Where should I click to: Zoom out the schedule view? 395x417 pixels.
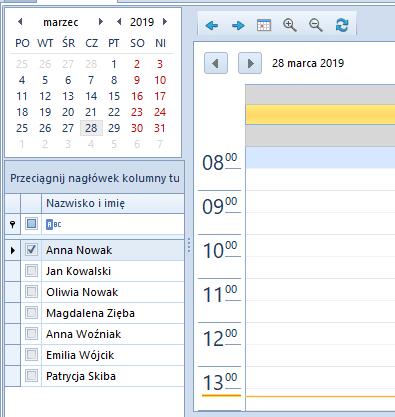pos(316,25)
